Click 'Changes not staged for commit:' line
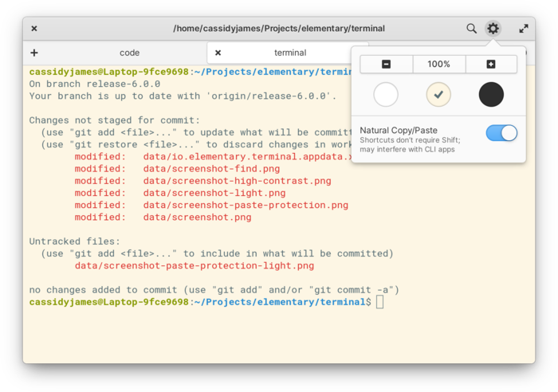The width and height of the screenshot is (558, 392). click(x=115, y=120)
